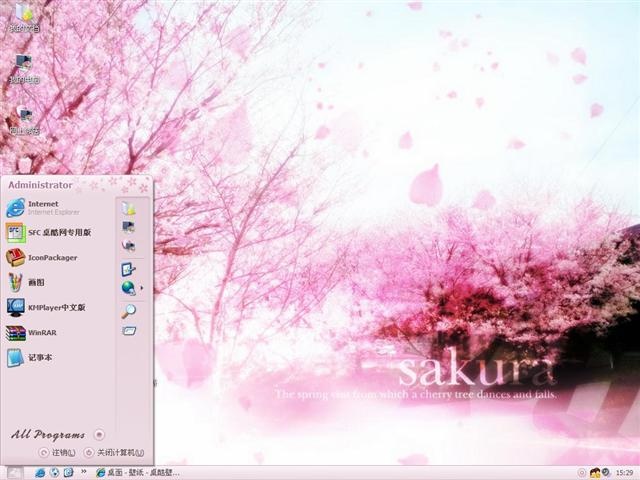This screenshot has height=480, width=640.
Task: Show hidden tray icons with round arrow
Action: [x=582, y=473]
